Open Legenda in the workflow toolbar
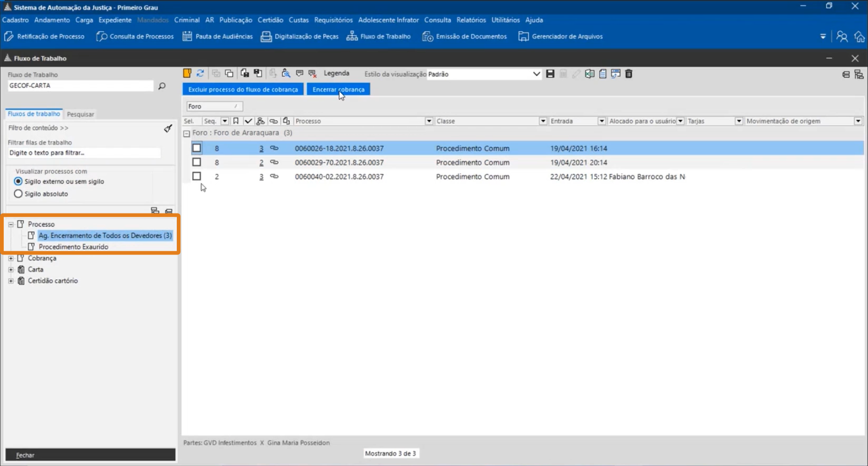This screenshot has height=466, width=868. click(336, 74)
